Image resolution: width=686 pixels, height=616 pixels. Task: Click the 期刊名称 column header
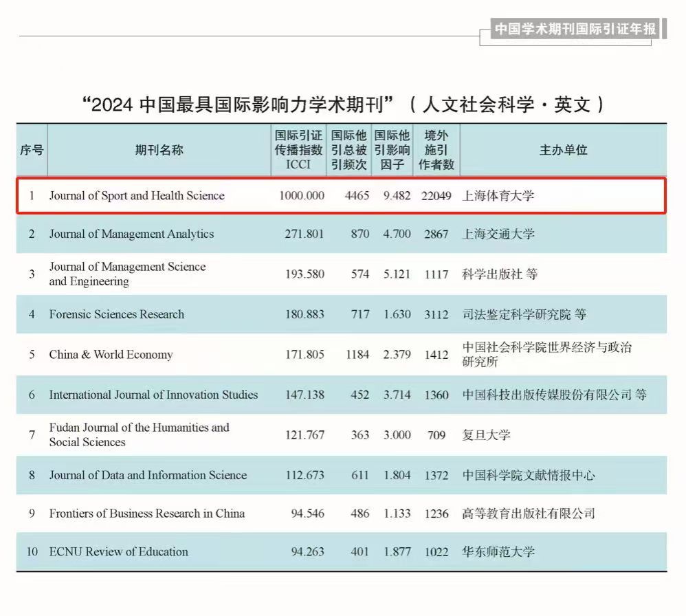coord(159,150)
